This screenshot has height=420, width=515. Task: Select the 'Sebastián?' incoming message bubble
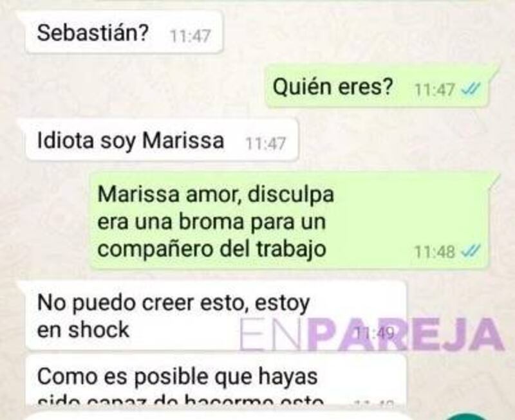(x=124, y=32)
